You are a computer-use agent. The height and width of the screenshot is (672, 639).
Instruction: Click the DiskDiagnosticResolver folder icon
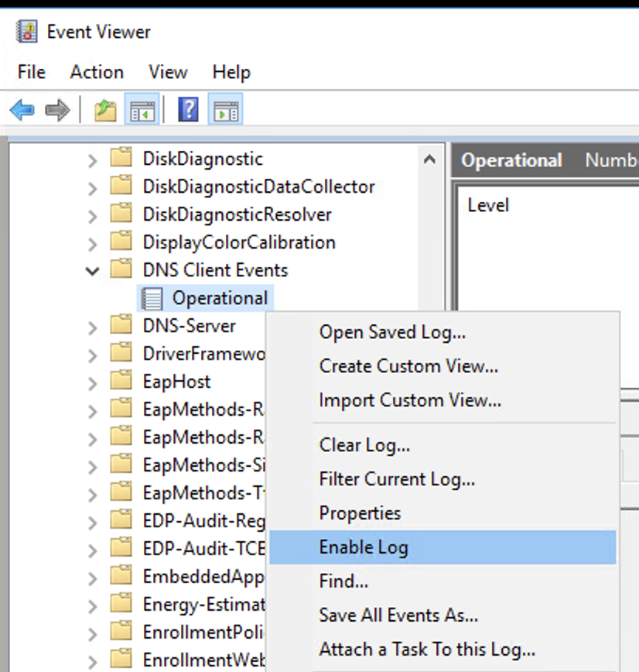pos(121,214)
